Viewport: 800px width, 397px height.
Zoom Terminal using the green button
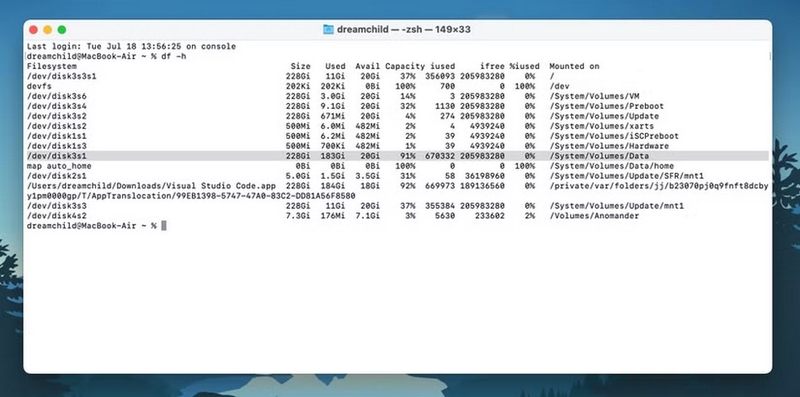[62, 30]
